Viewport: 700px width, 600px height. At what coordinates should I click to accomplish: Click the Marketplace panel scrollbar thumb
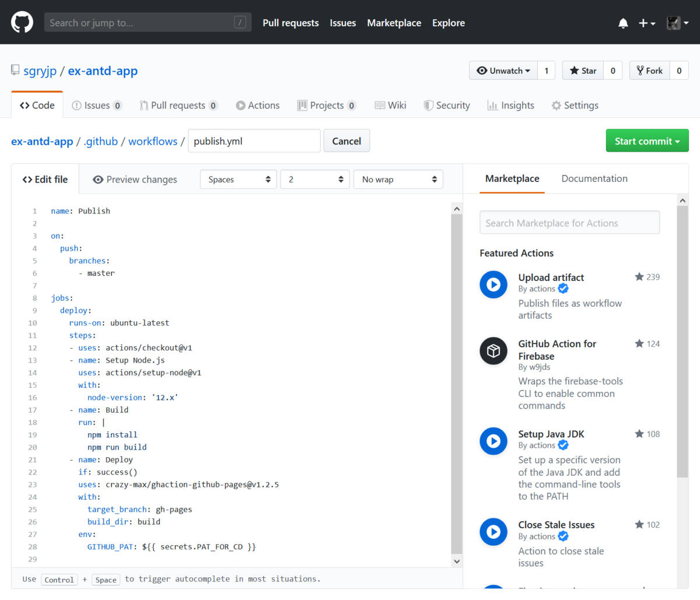click(x=682, y=342)
